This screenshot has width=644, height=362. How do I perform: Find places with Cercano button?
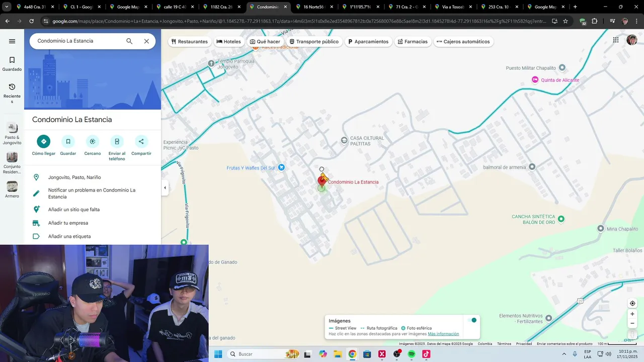click(x=93, y=146)
